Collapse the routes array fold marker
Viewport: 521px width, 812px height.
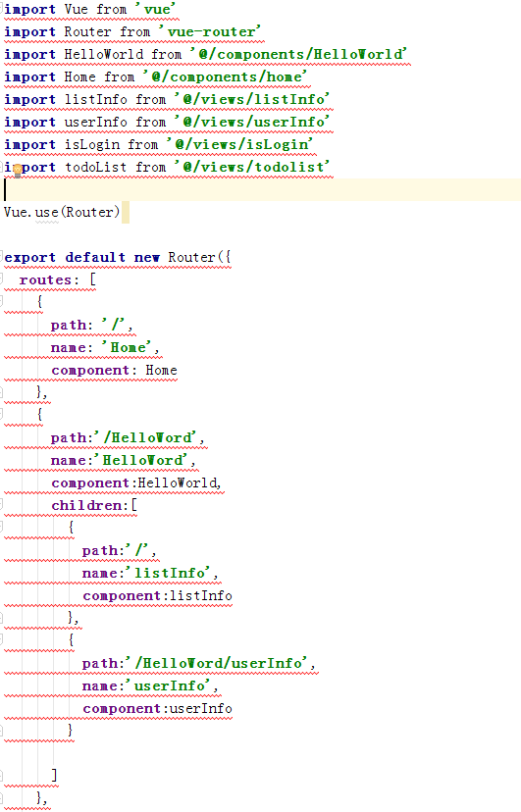(x=2, y=280)
